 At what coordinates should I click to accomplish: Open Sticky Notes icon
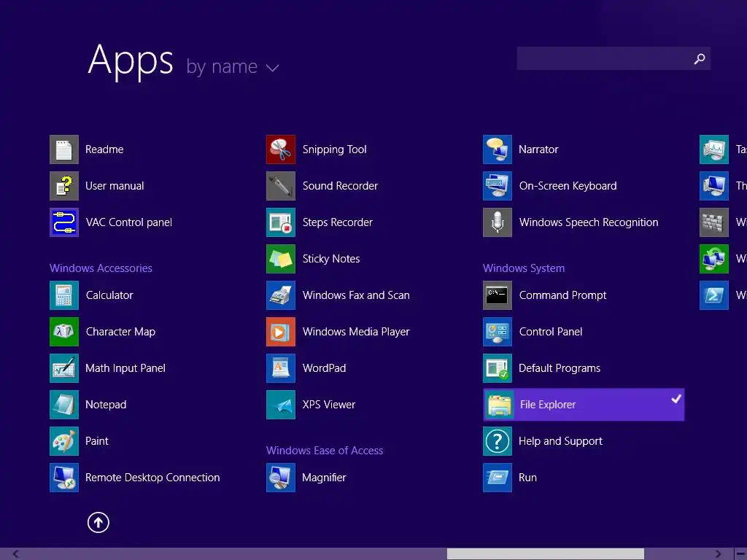[x=281, y=259]
